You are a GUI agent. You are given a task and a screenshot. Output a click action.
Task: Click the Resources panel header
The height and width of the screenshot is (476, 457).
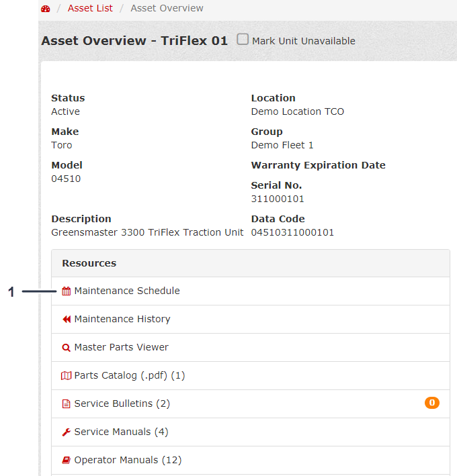click(250, 263)
